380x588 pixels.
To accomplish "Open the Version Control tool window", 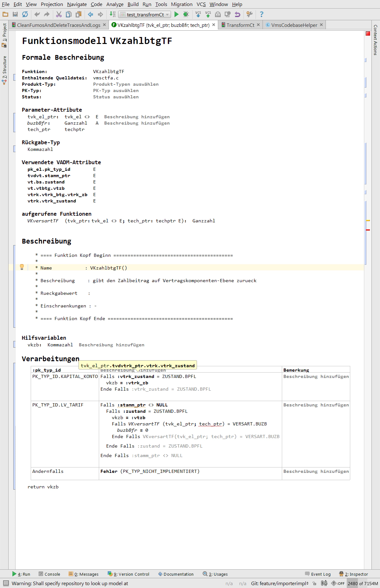I will [x=128, y=574].
